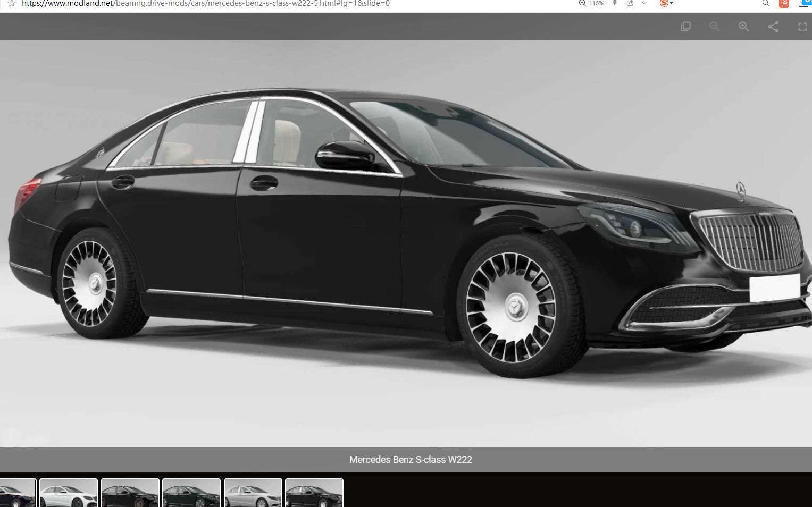This screenshot has width=812, height=507.
Task: Open the browser share page icon
Action: pyautogui.click(x=630, y=3)
